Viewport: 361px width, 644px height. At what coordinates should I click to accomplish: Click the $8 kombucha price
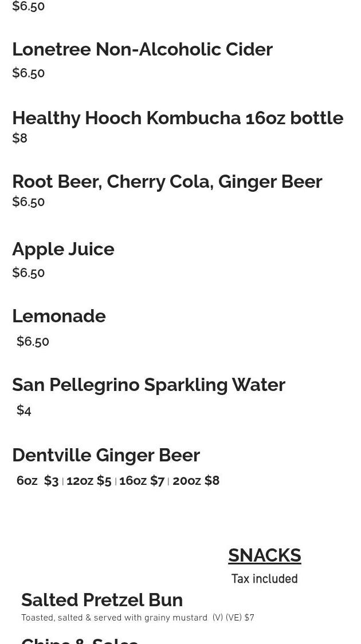pyautogui.click(x=19, y=138)
